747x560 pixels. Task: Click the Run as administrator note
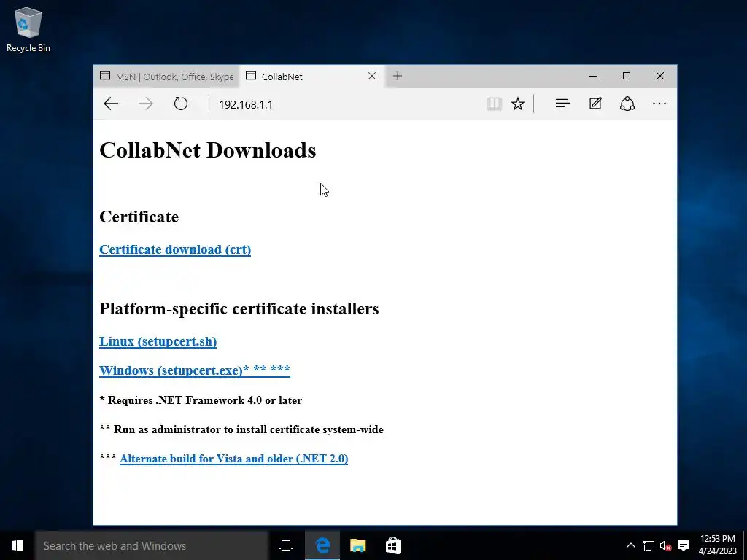pyautogui.click(x=241, y=429)
